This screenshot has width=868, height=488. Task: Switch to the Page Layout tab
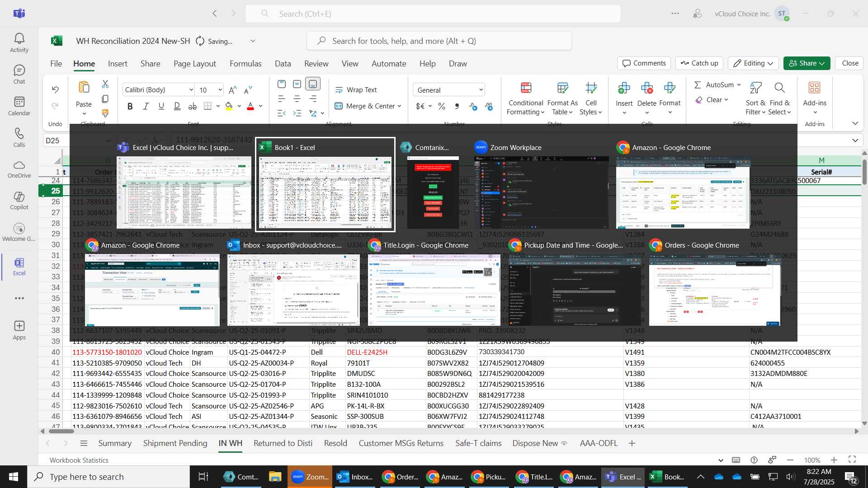pos(195,64)
